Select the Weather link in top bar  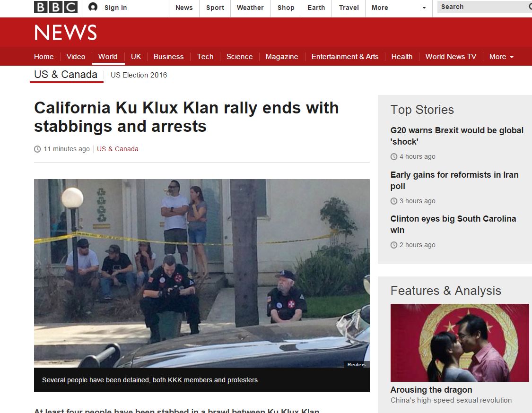click(250, 8)
